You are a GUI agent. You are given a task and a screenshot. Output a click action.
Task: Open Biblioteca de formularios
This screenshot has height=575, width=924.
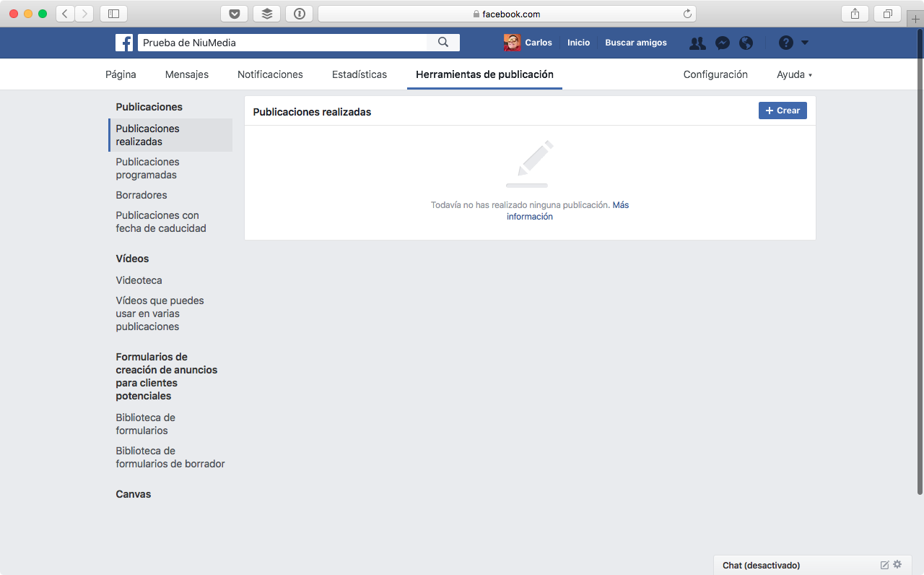146,424
